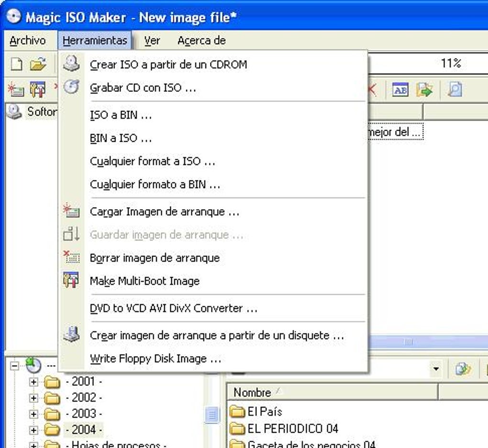Select the - 2004 - folder
This screenshot has width=488, height=448.
point(84,430)
